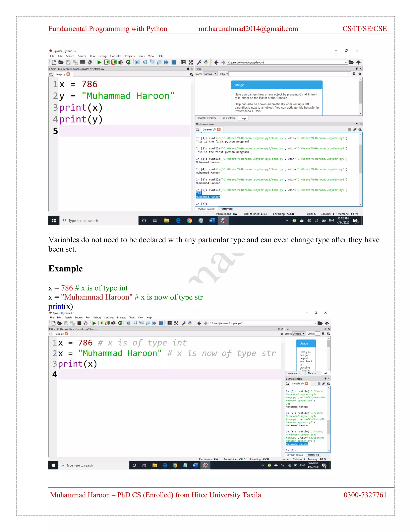Click line 5 in upper Spyder editor
Screen dimensions: 411x532
point(124,131)
